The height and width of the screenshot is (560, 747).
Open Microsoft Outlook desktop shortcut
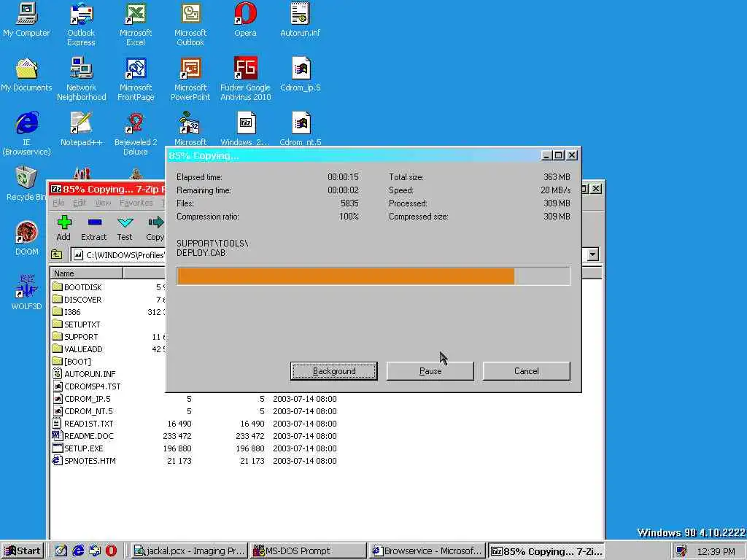coord(190,24)
